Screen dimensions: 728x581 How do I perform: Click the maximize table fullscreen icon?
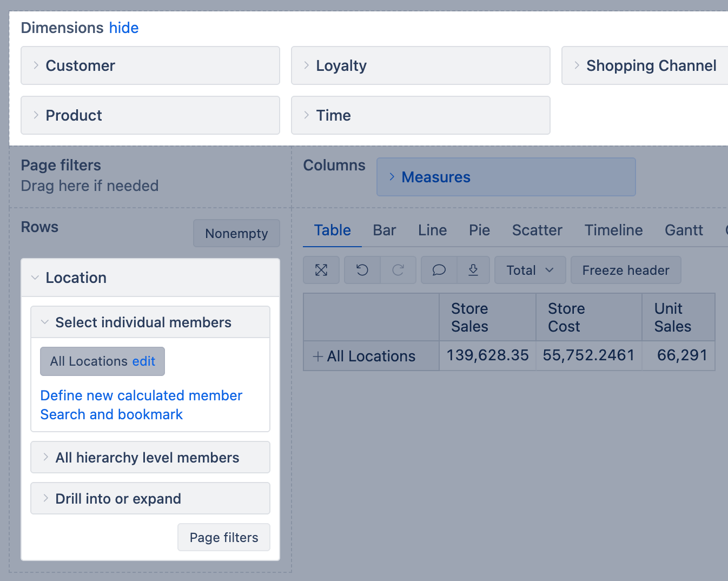click(321, 270)
